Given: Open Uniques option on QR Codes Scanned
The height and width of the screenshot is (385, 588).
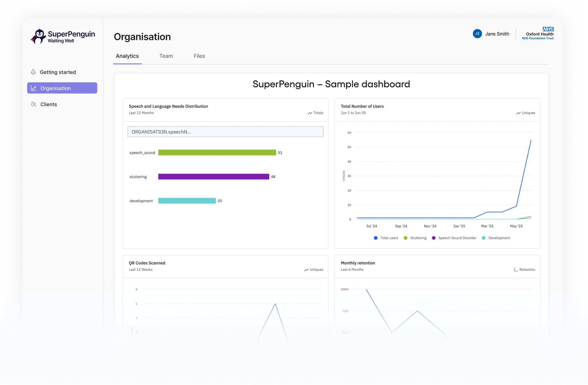Looking at the screenshot, I should pyautogui.click(x=314, y=270).
